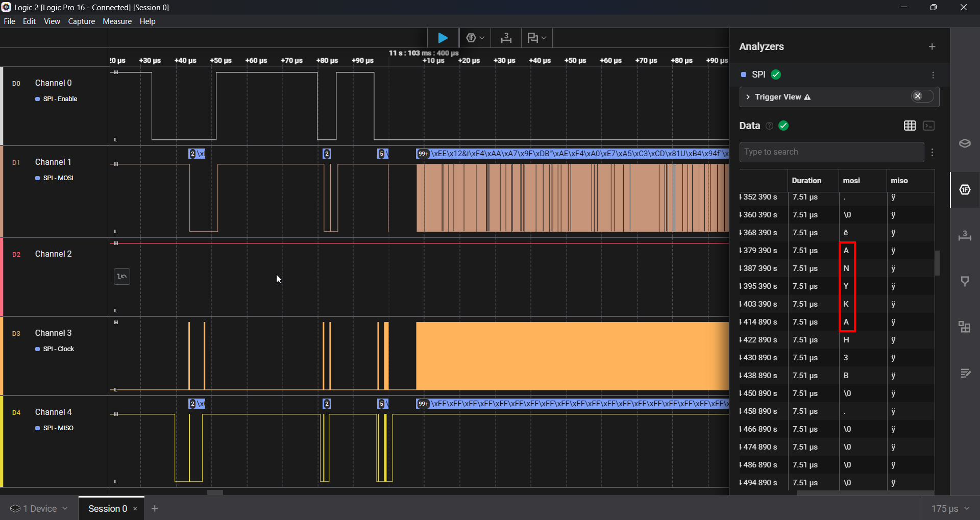
Task: Open the Device Settings sidebar icon
Action: (x=965, y=143)
